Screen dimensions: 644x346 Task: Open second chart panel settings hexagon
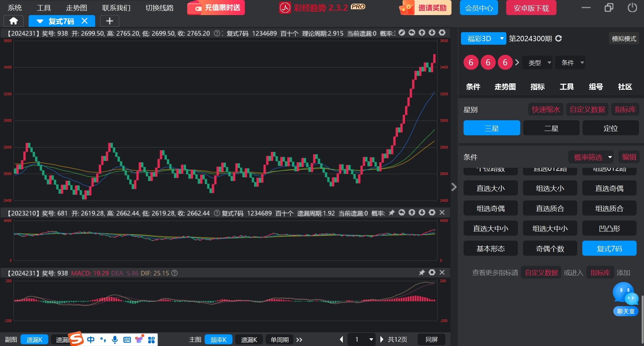[x=432, y=212]
